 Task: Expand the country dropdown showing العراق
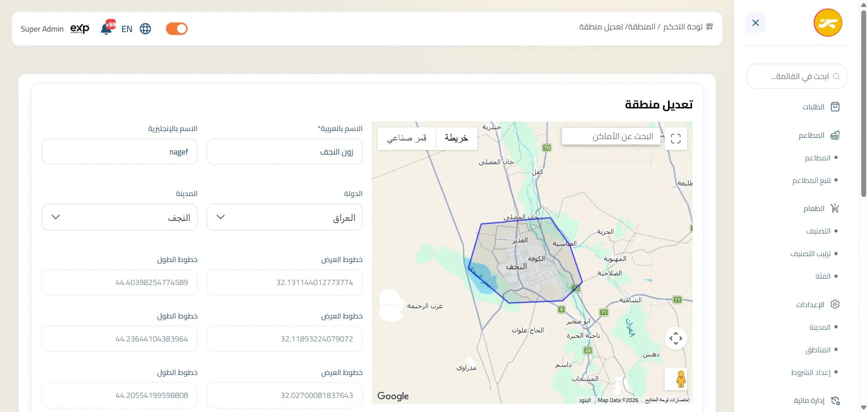coord(284,217)
